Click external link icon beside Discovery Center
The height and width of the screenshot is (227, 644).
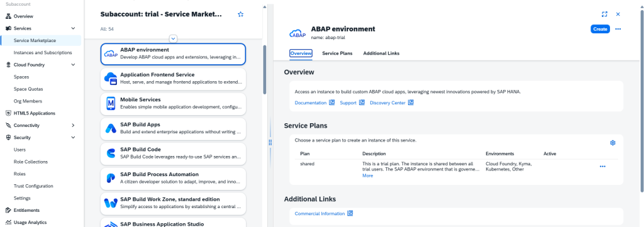click(x=411, y=102)
